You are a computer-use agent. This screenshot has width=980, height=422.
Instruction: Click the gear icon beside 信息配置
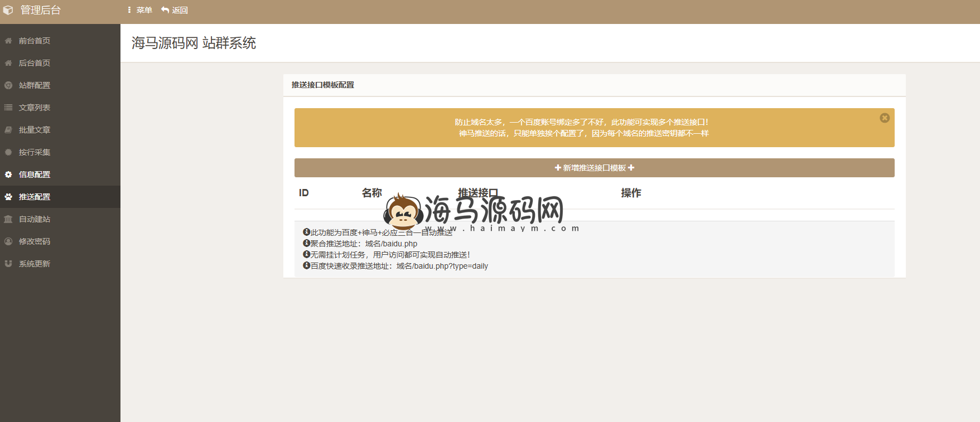[8, 174]
